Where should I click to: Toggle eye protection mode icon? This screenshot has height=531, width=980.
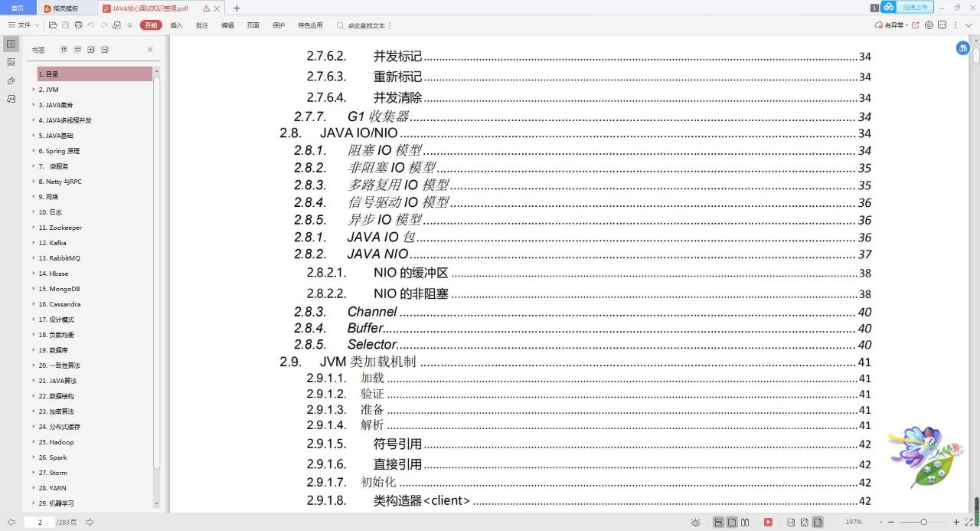click(695, 522)
